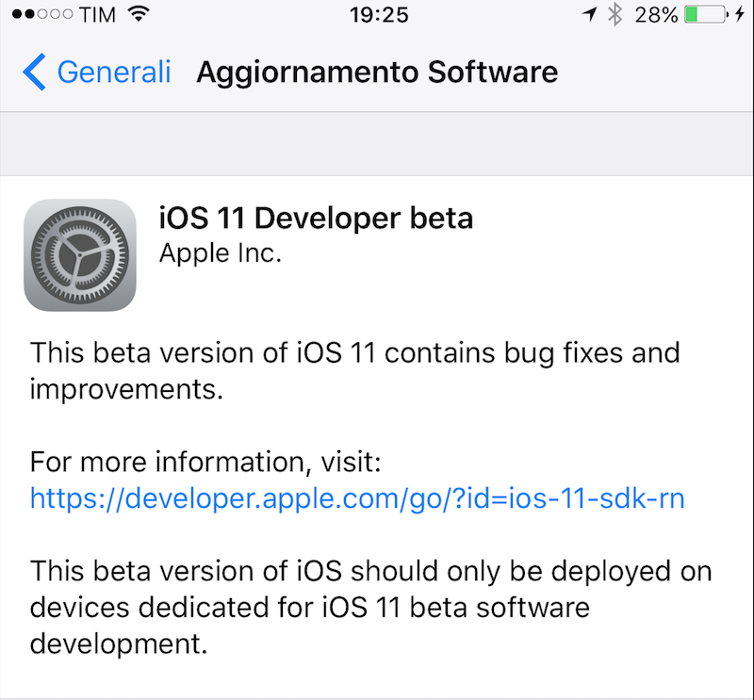Tap the Settings gear update icon
This screenshot has height=700, width=754.
pyautogui.click(x=80, y=255)
